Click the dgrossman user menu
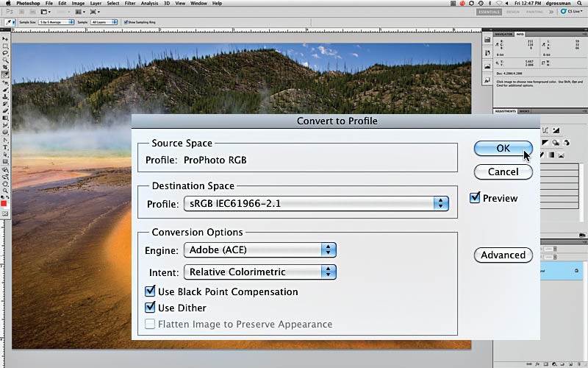The width and height of the screenshot is (588, 368). (x=559, y=3)
